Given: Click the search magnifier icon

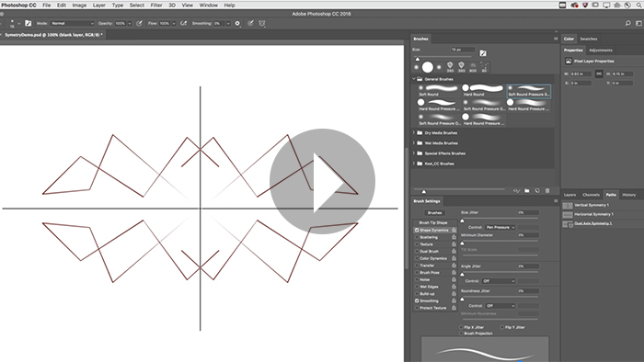Looking at the screenshot, I should click(x=627, y=23).
